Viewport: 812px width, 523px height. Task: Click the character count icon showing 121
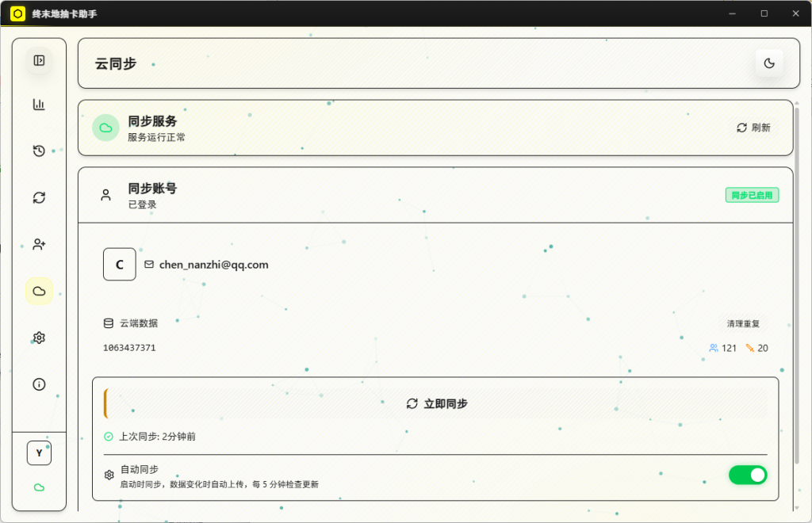714,347
